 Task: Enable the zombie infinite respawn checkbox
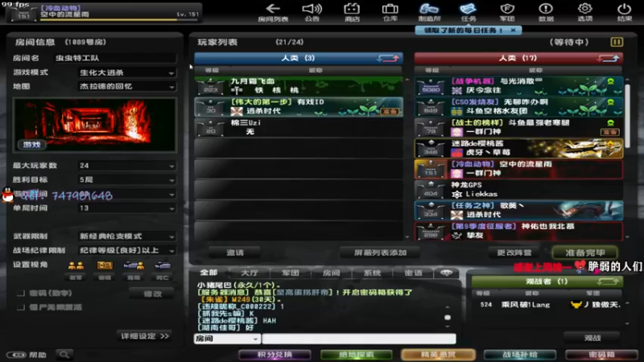pos(21,307)
